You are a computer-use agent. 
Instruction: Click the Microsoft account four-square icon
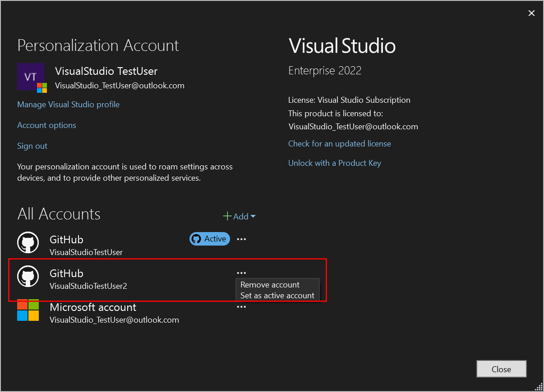28,310
